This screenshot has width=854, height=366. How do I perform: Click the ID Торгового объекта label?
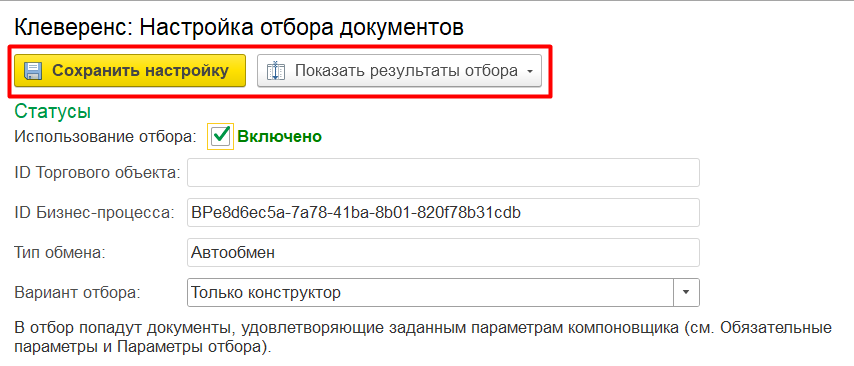[97, 173]
